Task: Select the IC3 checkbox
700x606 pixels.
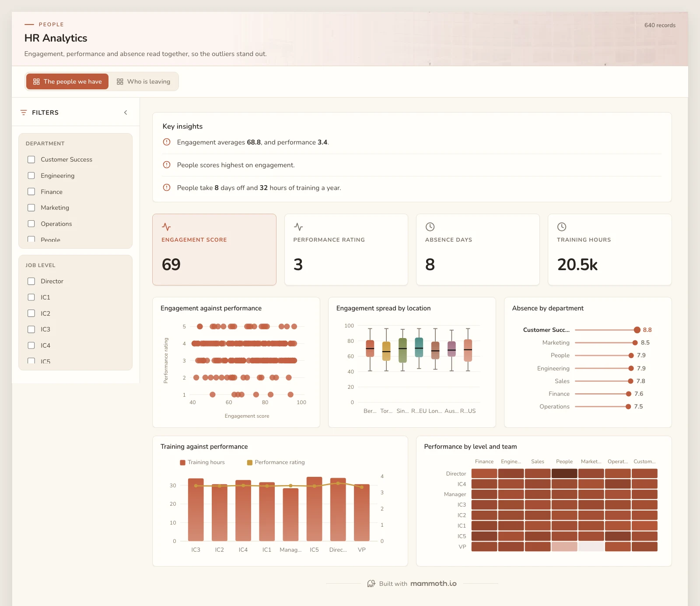Action: (x=31, y=329)
